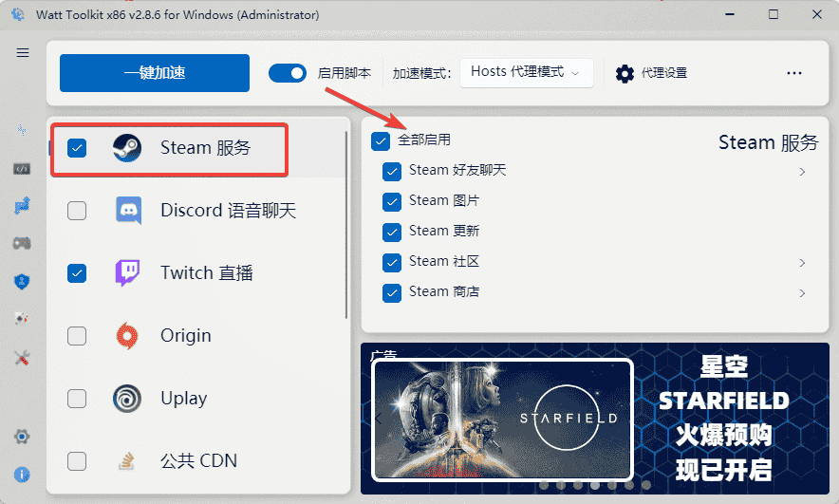Viewport: 839px width, 504px height.
Task: Click the Uplay logo icon
Action: click(x=127, y=399)
